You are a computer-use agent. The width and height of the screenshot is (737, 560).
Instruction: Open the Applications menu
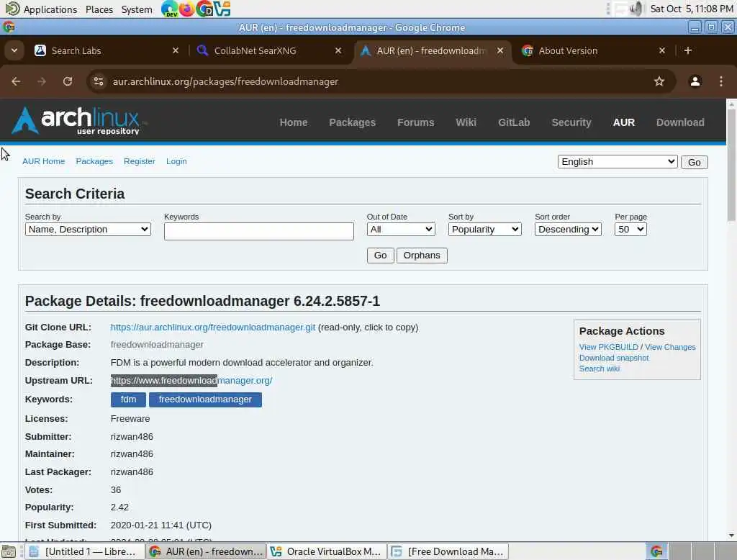tap(41, 9)
